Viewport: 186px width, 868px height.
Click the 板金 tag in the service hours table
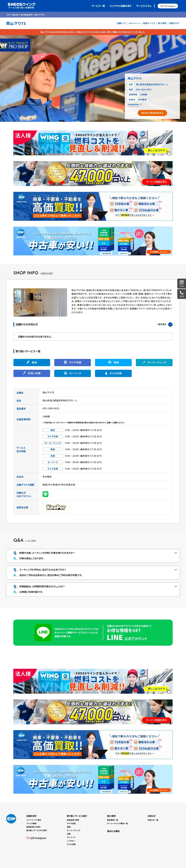tap(53, 430)
